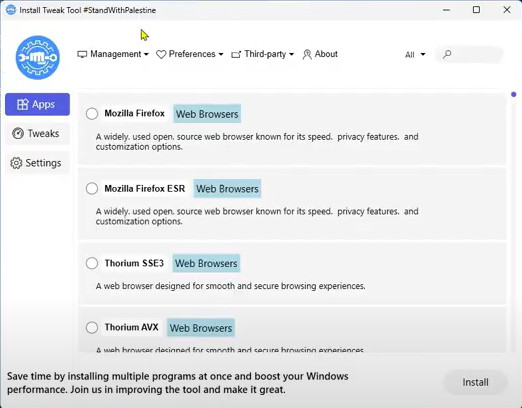Image resolution: width=522 pixels, height=408 pixels.
Task: Click the blue gear app logo
Action: click(x=38, y=58)
